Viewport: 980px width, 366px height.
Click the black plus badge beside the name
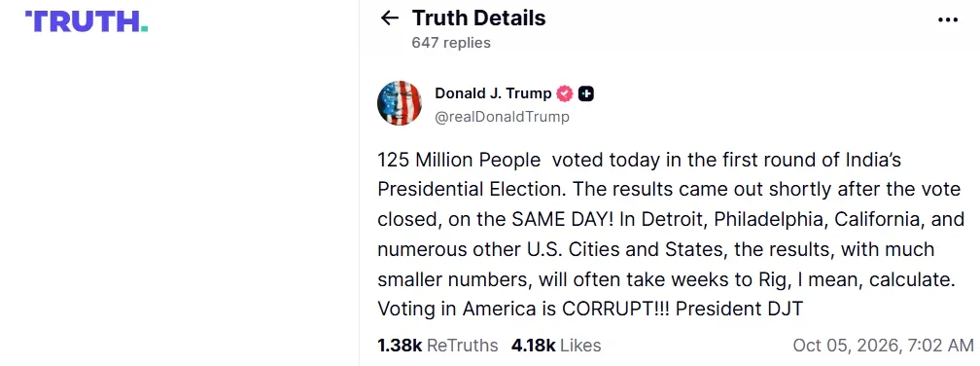(585, 93)
